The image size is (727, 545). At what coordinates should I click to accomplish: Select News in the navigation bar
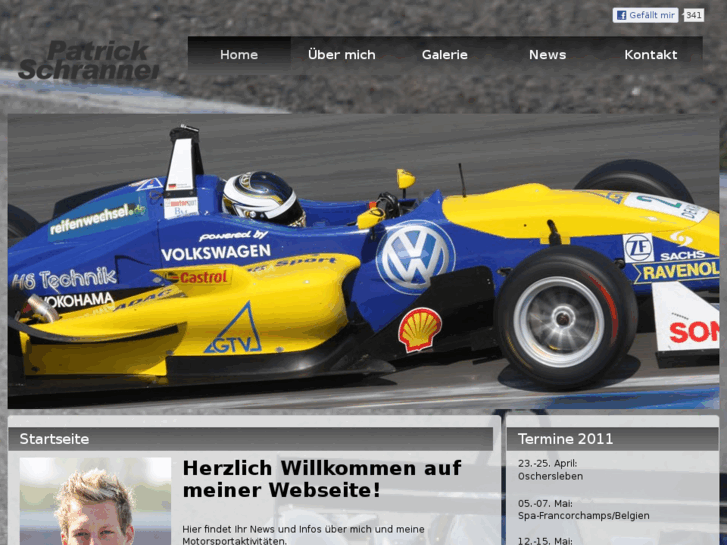pyautogui.click(x=548, y=55)
